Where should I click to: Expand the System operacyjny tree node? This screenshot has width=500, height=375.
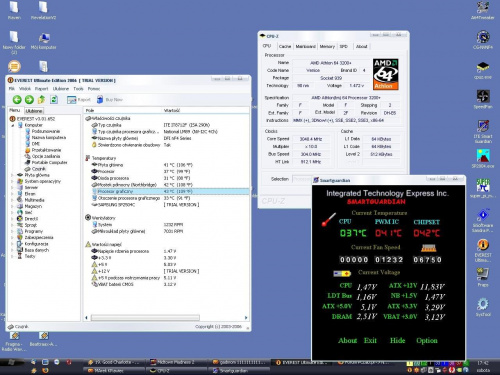13,181
